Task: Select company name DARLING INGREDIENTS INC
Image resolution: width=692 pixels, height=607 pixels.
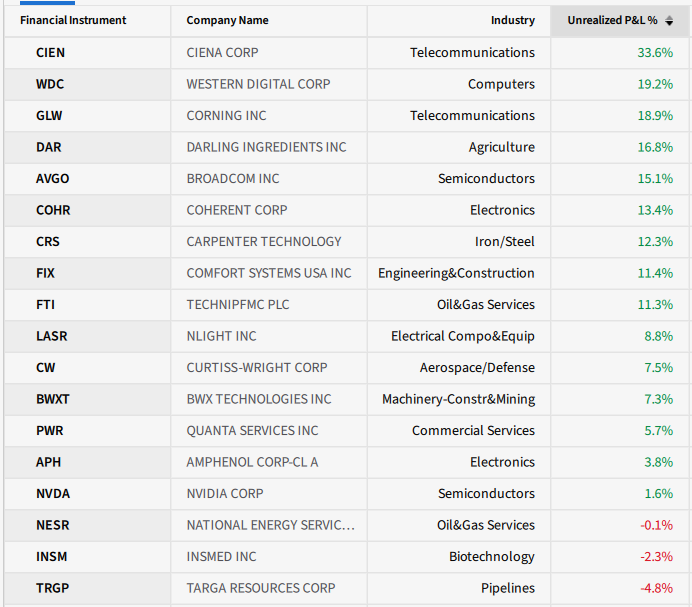Action: tap(266, 147)
